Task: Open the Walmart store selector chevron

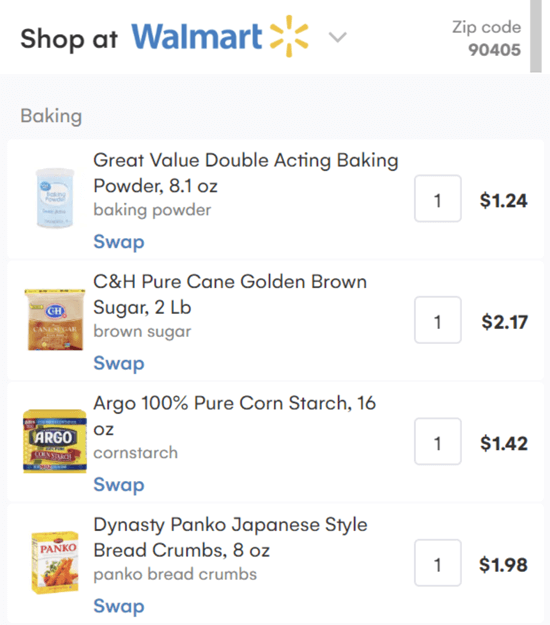Action: tap(338, 37)
